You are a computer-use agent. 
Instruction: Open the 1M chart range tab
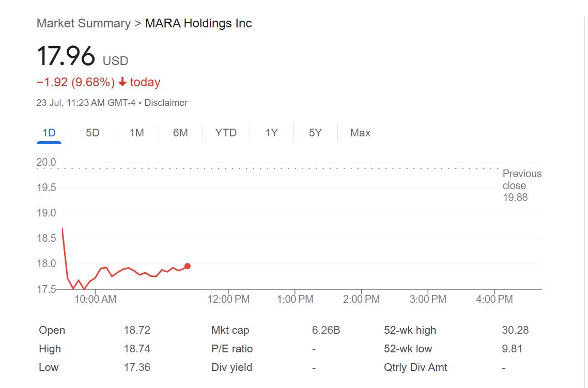tap(136, 133)
